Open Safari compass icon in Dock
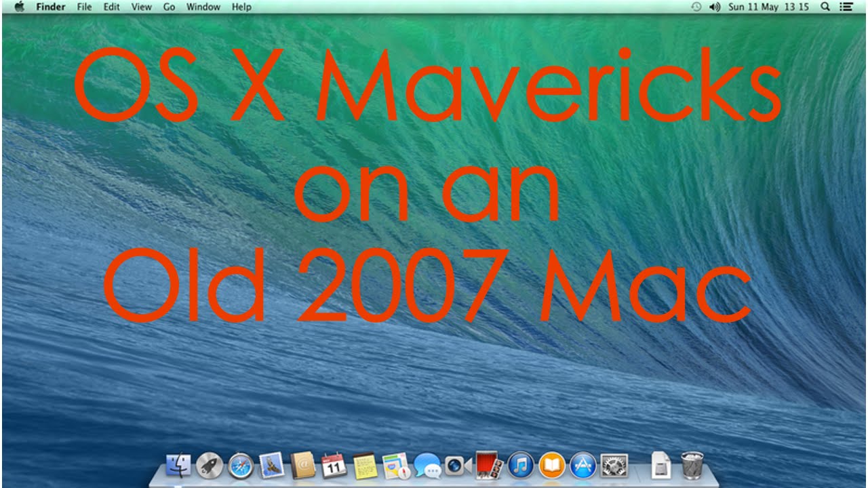868x488 pixels. 241,466
